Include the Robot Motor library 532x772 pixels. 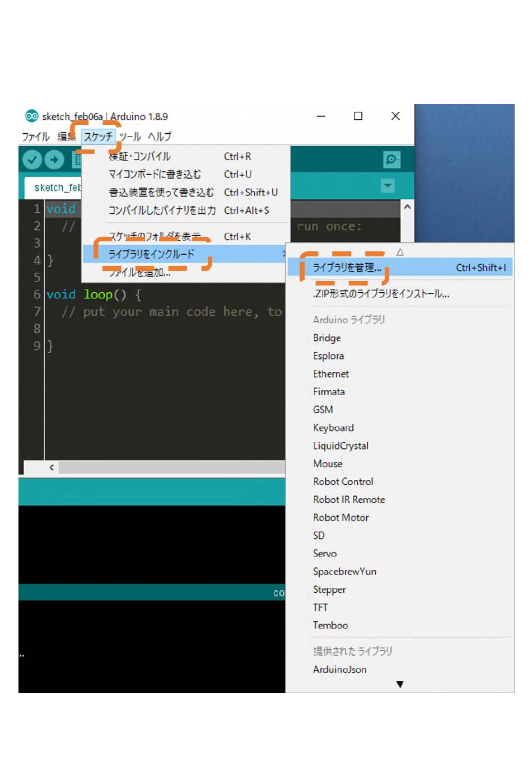click(400, 517)
